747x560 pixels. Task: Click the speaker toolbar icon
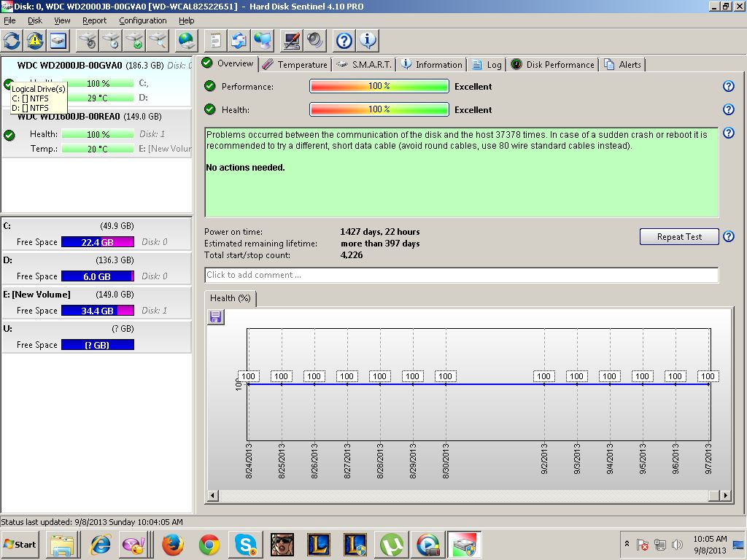pos(315,40)
